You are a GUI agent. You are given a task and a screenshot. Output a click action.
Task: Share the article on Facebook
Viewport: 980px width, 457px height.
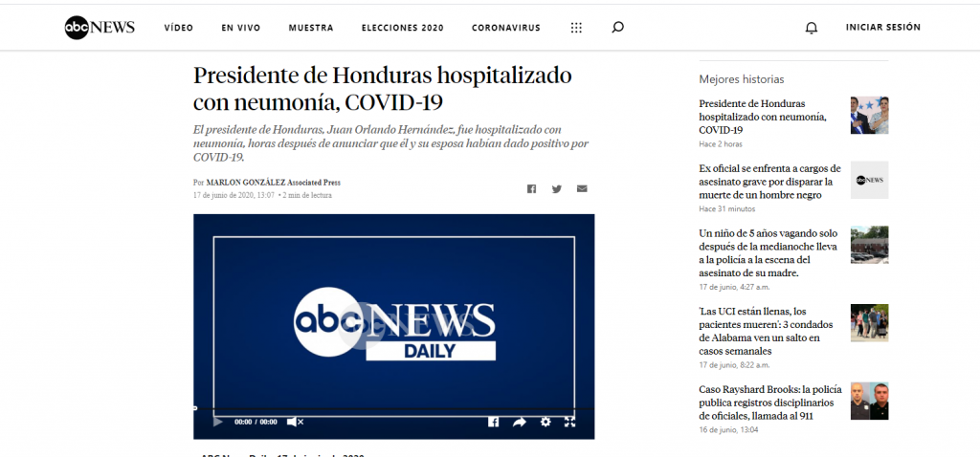(531, 188)
